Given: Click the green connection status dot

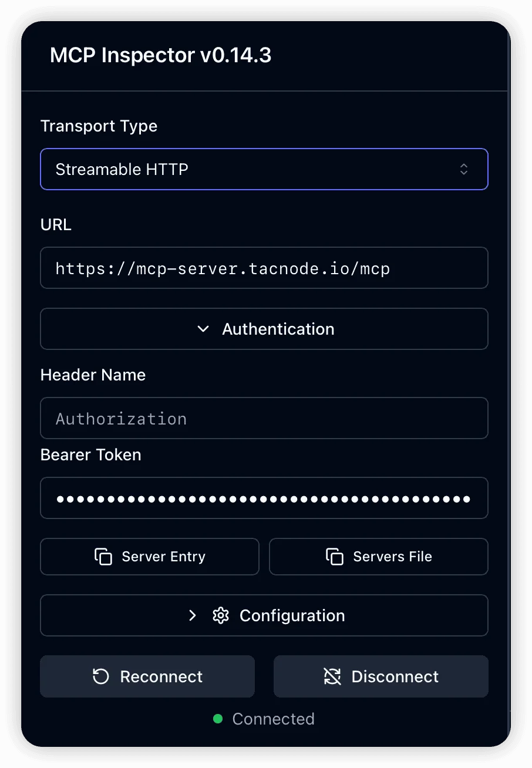Looking at the screenshot, I should (218, 719).
